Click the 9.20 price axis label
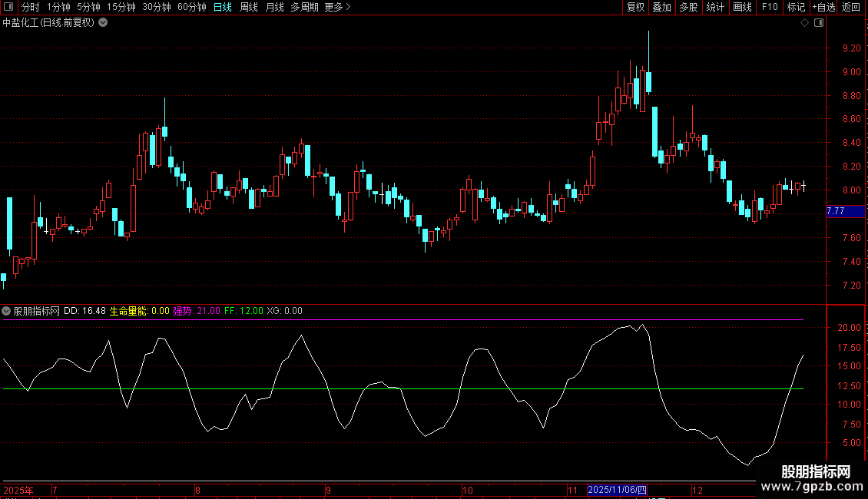868x499 pixels. (x=851, y=48)
